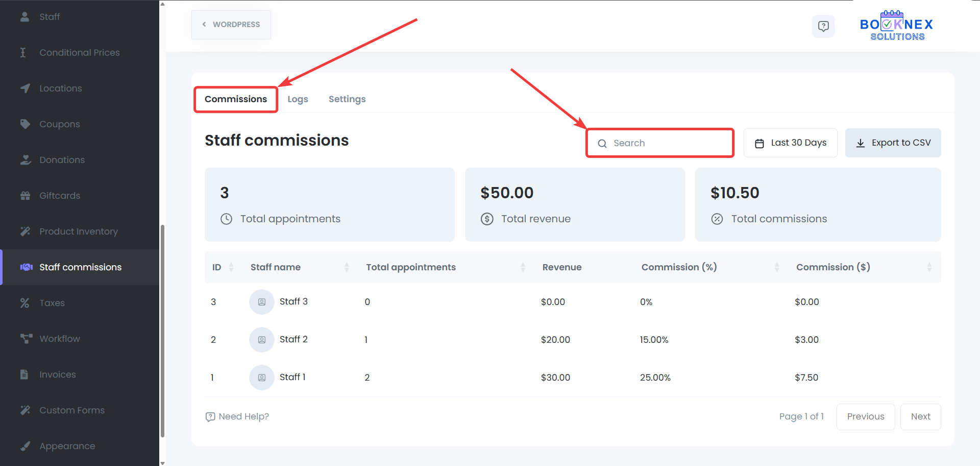Open Coupons via its tag icon

(x=25, y=124)
